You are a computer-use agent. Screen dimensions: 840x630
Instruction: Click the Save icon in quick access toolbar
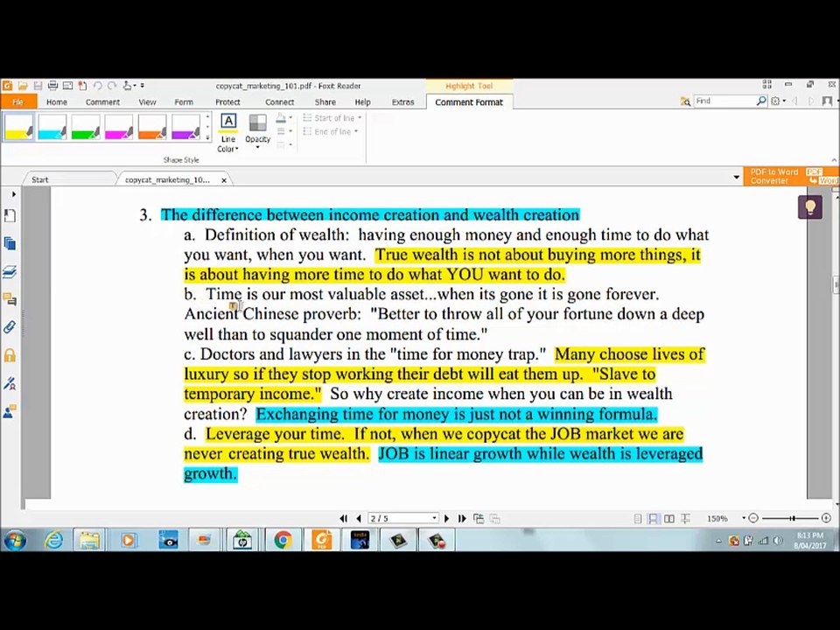[38, 86]
